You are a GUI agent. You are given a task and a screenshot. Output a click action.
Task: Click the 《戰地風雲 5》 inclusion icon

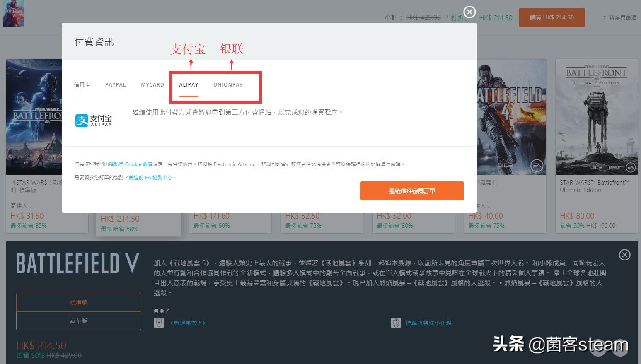coord(159,323)
